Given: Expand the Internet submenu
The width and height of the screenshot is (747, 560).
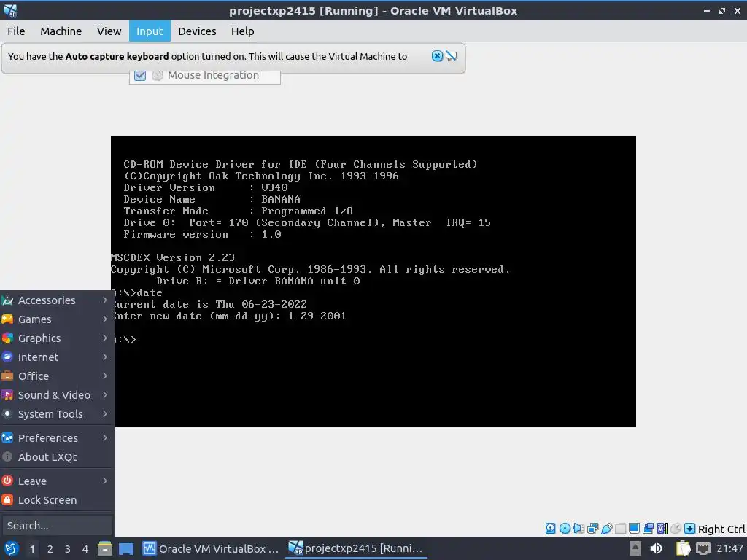Looking at the screenshot, I should tap(56, 357).
